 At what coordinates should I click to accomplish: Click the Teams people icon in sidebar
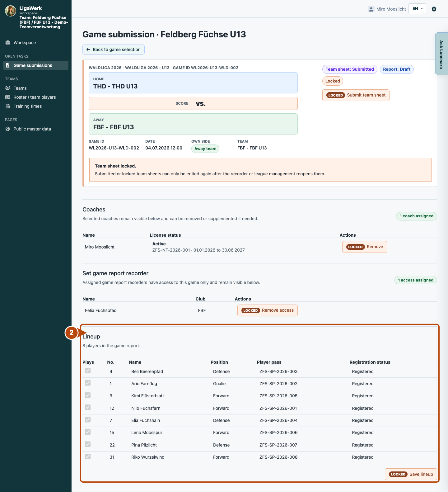(8, 88)
